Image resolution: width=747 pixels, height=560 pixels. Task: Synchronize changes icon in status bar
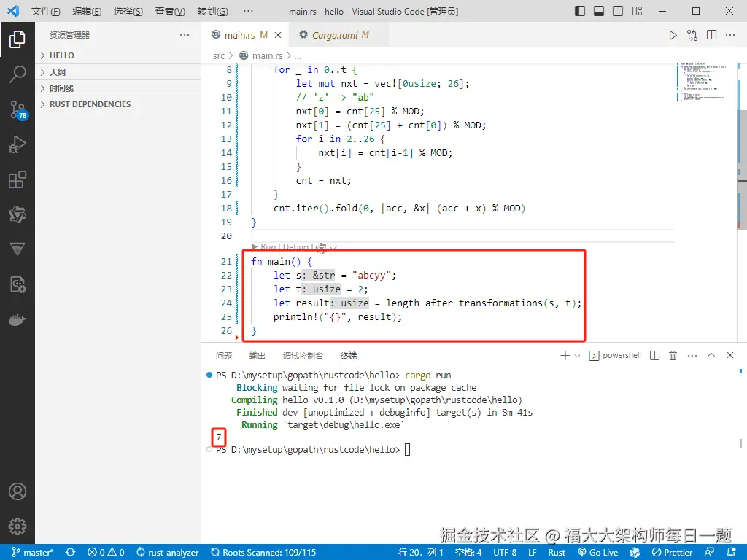click(71, 552)
